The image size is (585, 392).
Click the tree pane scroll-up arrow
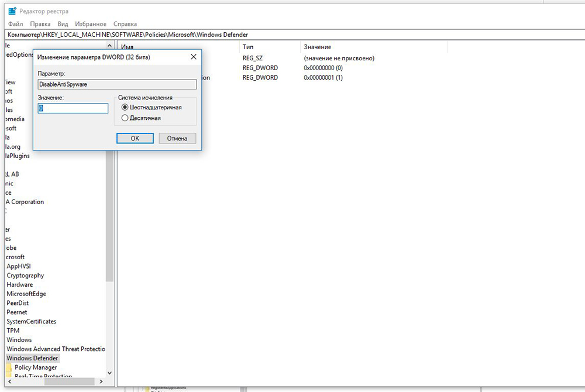click(x=109, y=45)
